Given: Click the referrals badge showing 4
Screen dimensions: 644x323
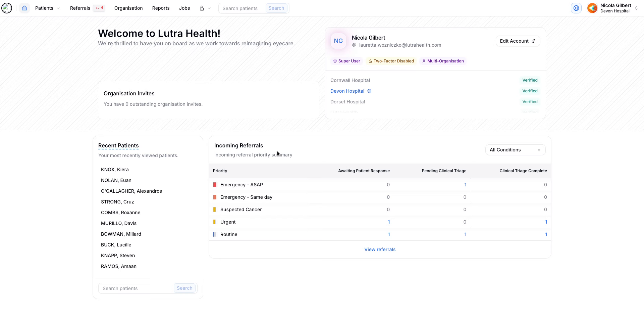Looking at the screenshot, I should 100,8.
